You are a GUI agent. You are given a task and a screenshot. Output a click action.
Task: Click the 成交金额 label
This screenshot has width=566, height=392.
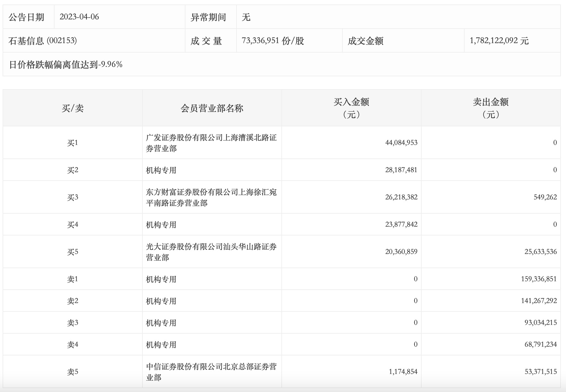[x=365, y=41]
